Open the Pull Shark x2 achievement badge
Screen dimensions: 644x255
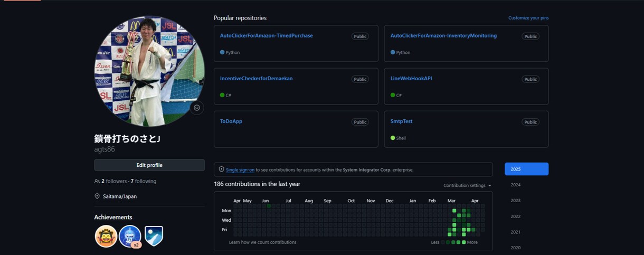click(x=130, y=236)
